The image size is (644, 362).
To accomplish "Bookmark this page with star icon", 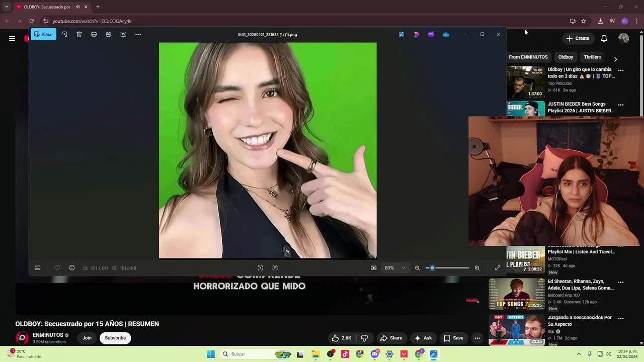I will click(584, 21).
